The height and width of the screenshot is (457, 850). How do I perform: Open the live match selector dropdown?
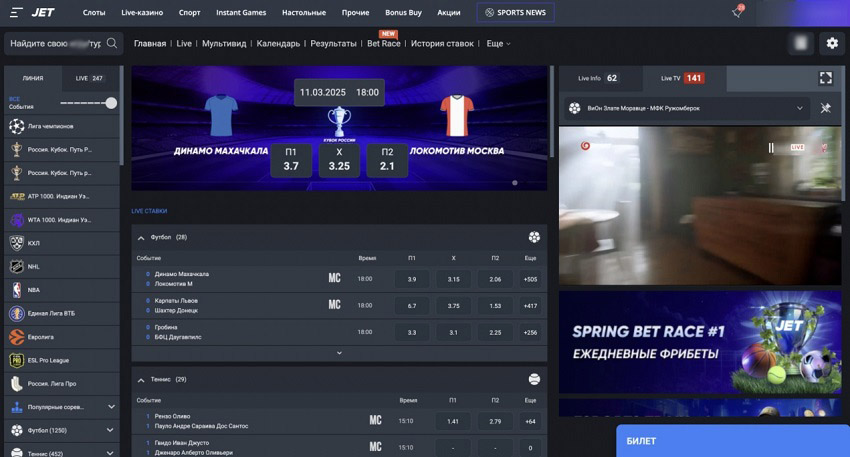coord(687,108)
